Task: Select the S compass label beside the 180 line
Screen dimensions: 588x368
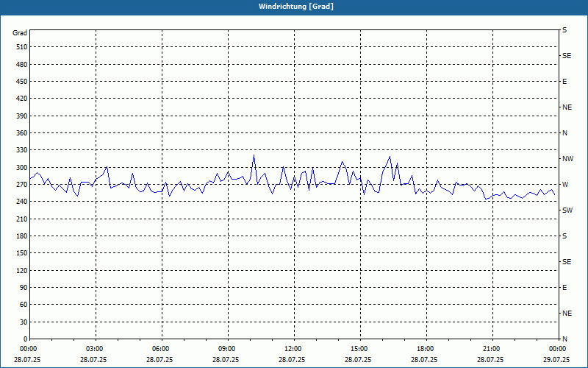Action: pyautogui.click(x=564, y=236)
